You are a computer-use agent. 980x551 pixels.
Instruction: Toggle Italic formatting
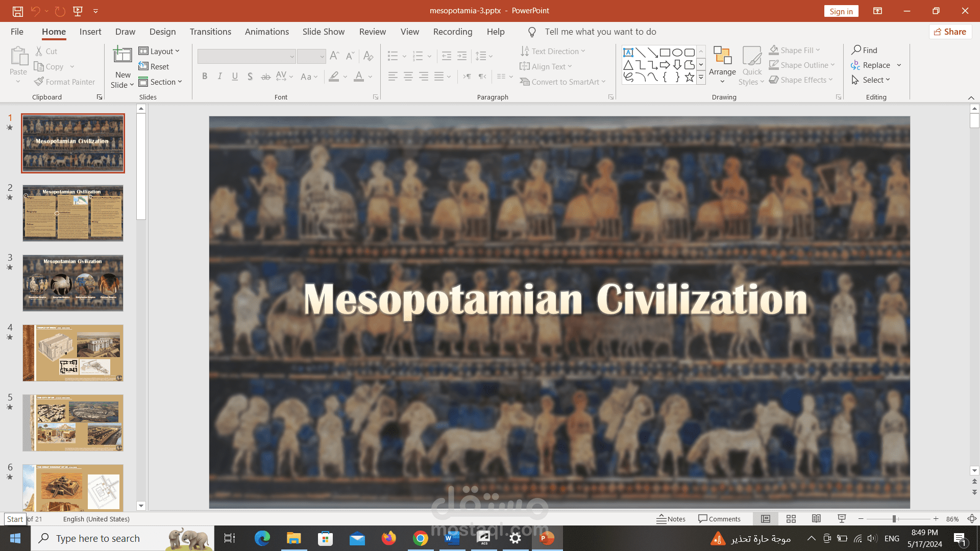(x=220, y=77)
